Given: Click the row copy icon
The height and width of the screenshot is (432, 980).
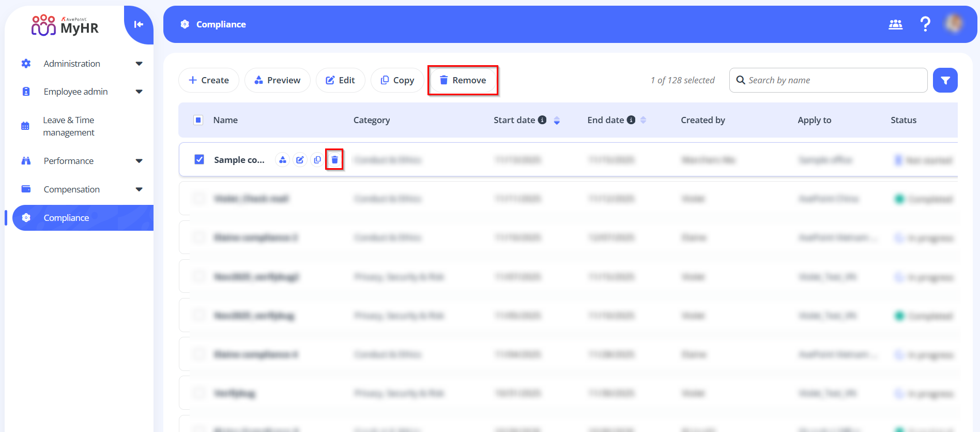Looking at the screenshot, I should 317,160.
